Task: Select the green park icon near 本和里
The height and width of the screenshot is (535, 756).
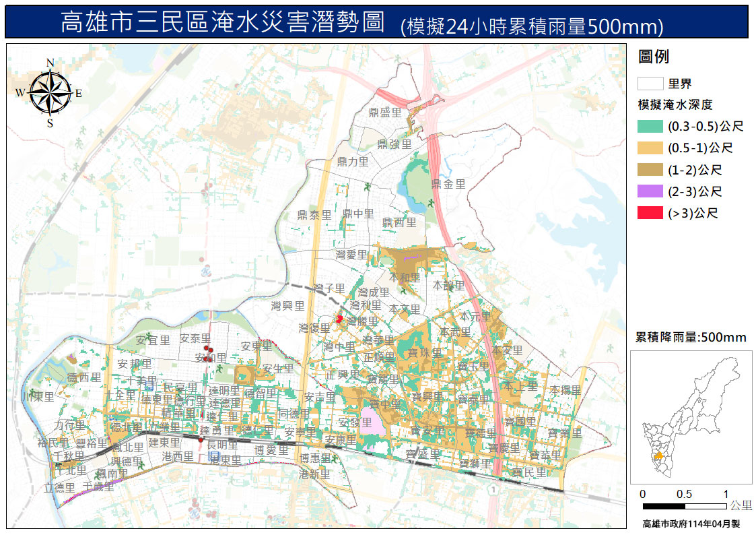Action: 403,290
